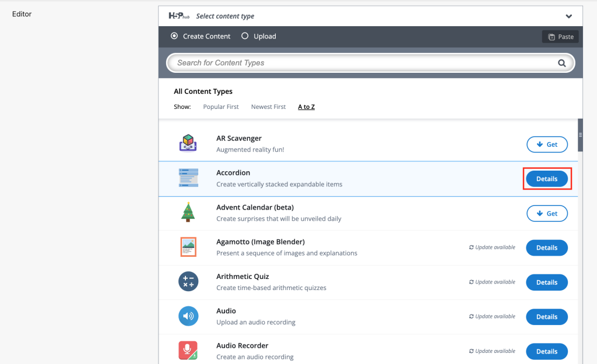The width and height of the screenshot is (597, 364).
Task: Click the content list scrollbar handle
Action: point(580,135)
